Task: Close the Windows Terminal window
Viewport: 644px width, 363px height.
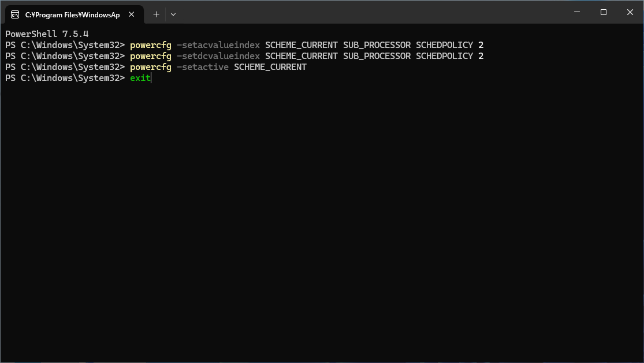Action: [630, 12]
